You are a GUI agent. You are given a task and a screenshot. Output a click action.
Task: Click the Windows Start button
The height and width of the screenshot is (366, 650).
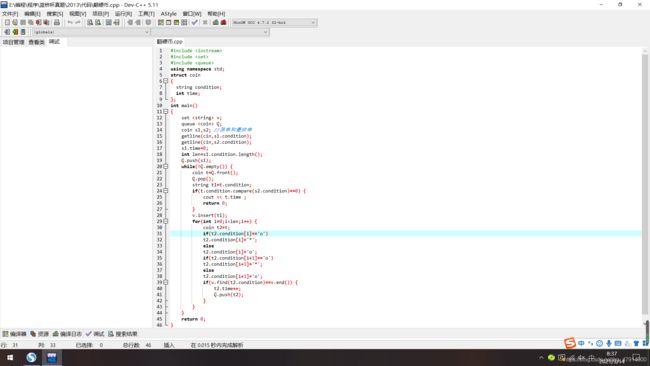tap(10, 357)
